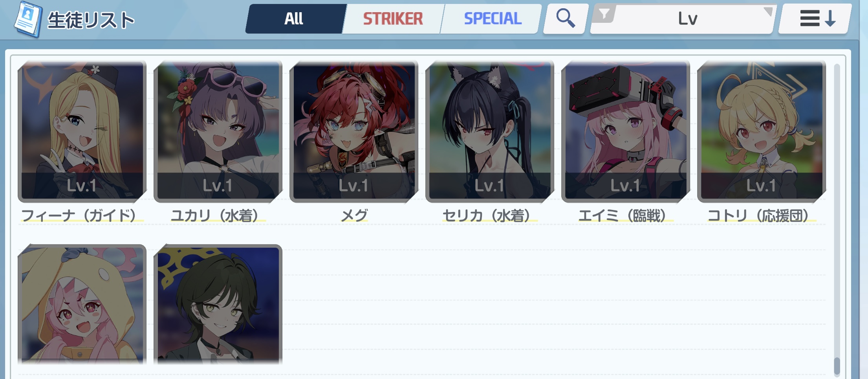Open the Lv sort dropdown
868x379 pixels.
coord(683,19)
